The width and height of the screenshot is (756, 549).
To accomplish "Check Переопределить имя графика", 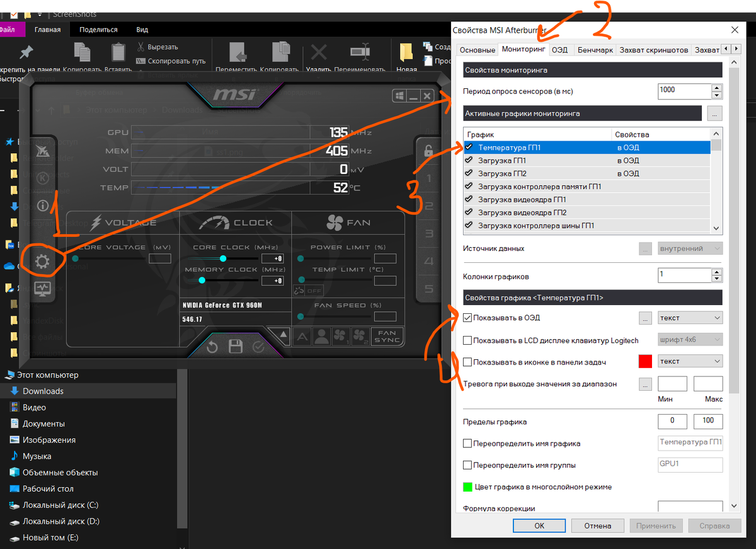I will 467,443.
